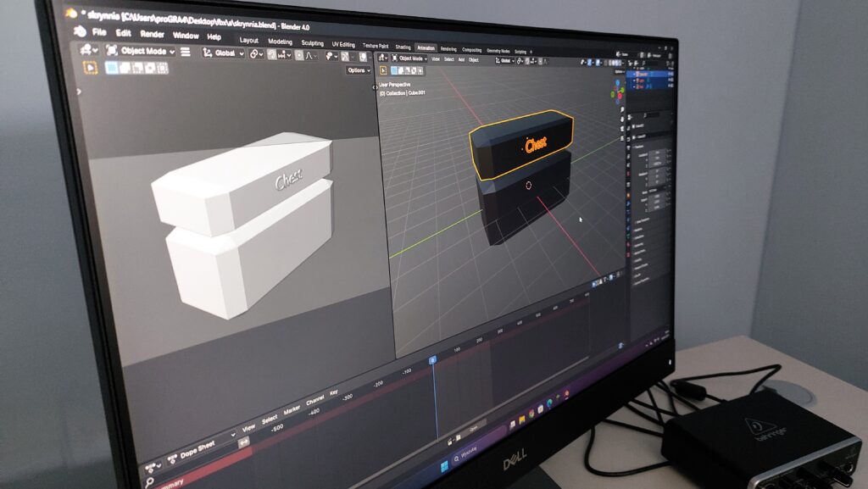Switch to the Modeling workspace tab
The image size is (868, 489).
280,42
